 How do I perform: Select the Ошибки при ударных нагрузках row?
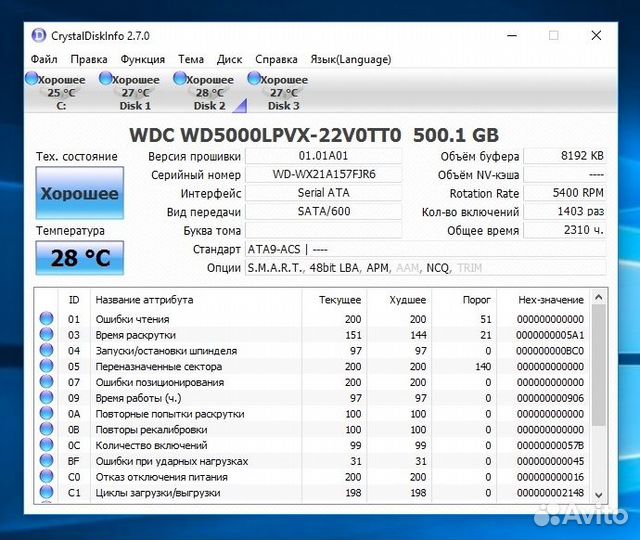click(x=312, y=461)
